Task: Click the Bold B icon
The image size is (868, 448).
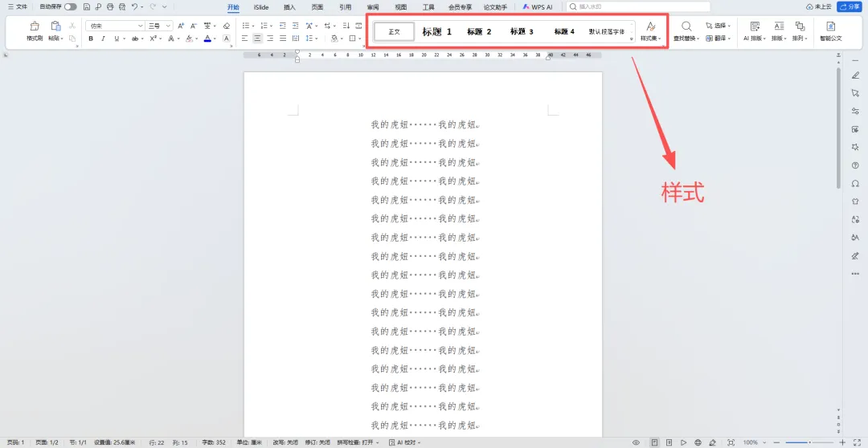Action: [91, 39]
